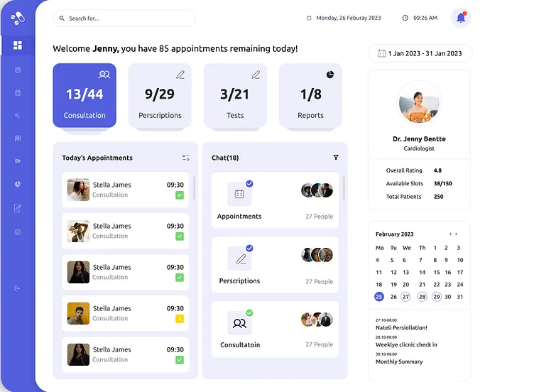Click the logout icon in sidebar
The image size is (534, 392).
tap(17, 288)
